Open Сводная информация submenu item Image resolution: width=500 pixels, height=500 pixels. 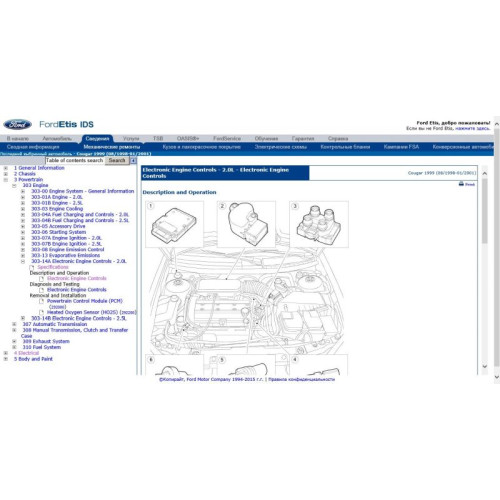coord(33,147)
